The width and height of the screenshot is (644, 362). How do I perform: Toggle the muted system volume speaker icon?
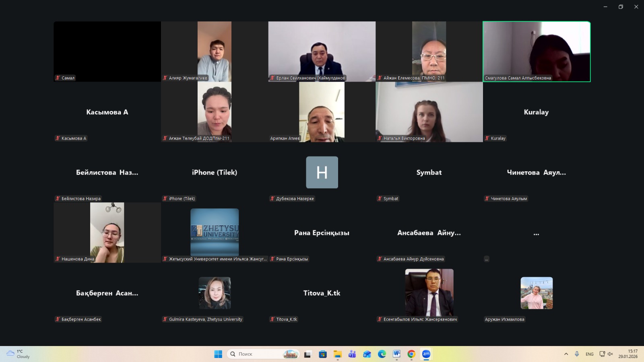pos(610,354)
